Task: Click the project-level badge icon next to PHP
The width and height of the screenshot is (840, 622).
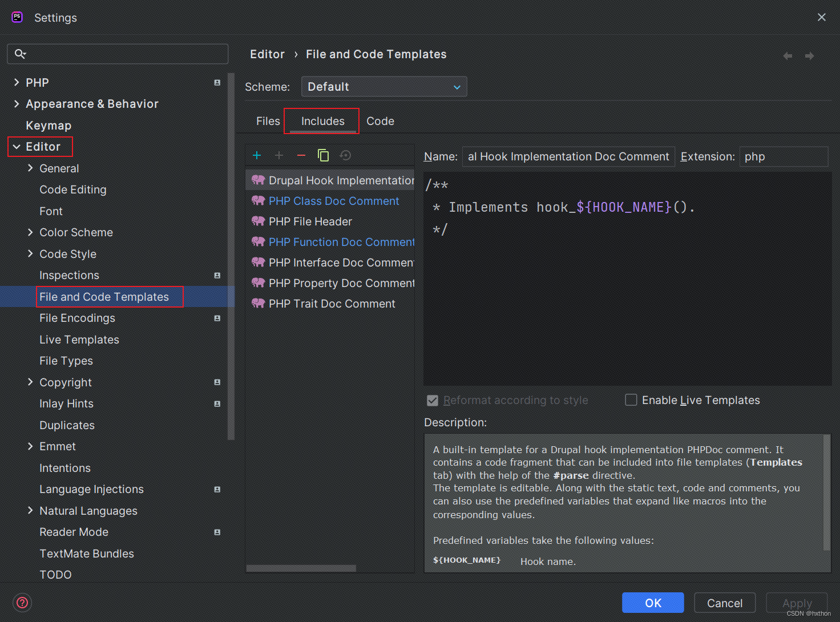Action: point(217,83)
